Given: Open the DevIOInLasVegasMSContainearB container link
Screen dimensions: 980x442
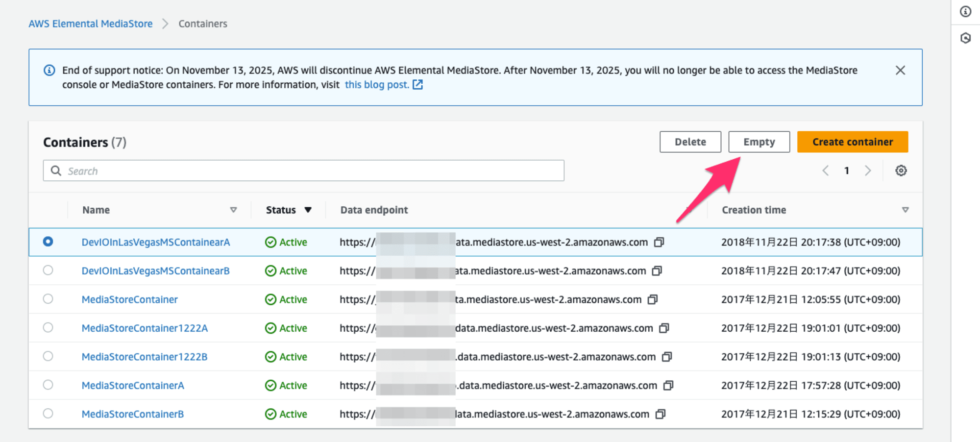Looking at the screenshot, I should tap(155, 271).
